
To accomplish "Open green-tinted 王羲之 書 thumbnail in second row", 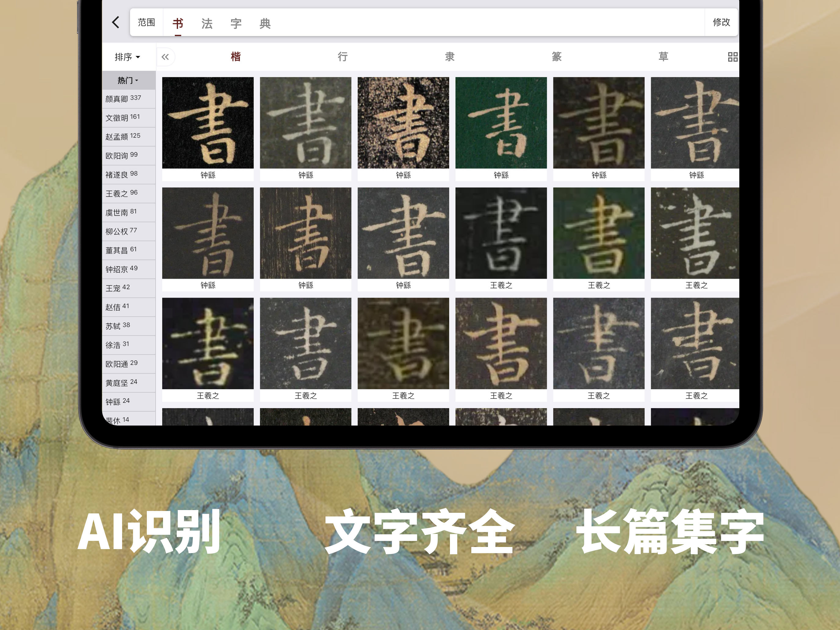I will pyautogui.click(x=599, y=233).
